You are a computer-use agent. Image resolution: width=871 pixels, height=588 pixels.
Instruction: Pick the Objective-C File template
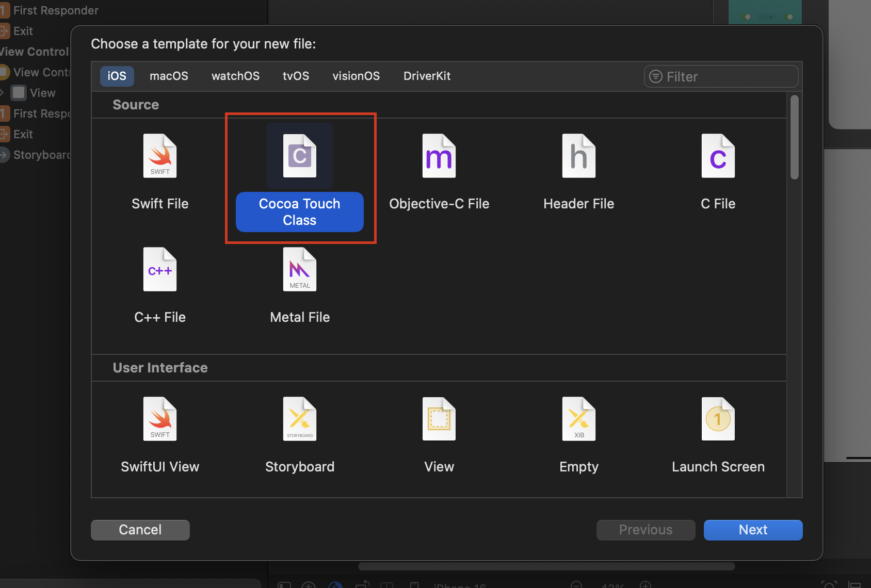point(439,172)
